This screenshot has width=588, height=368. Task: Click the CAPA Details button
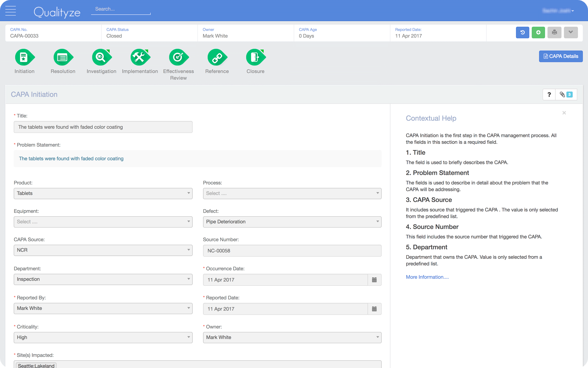click(x=560, y=56)
